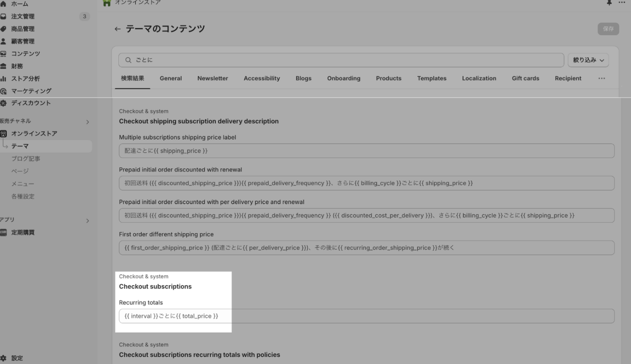Click the Recurring totals text field
The height and width of the screenshot is (364, 631).
(367, 316)
